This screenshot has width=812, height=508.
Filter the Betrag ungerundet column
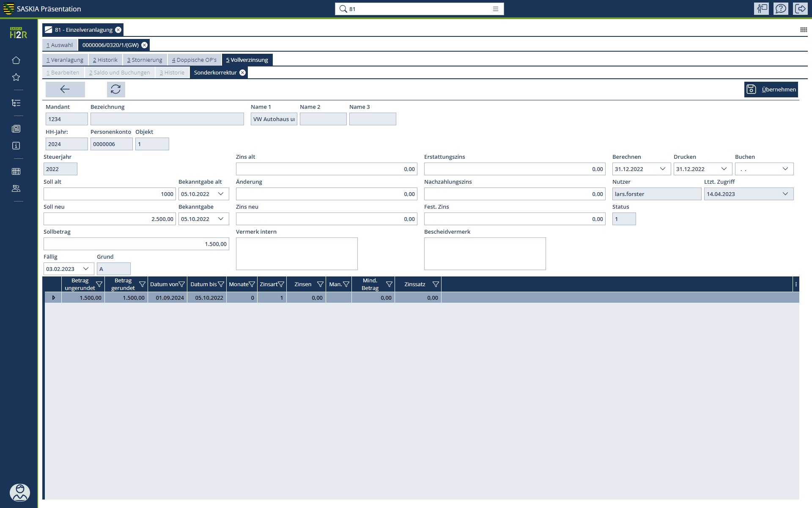(x=99, y=284)
